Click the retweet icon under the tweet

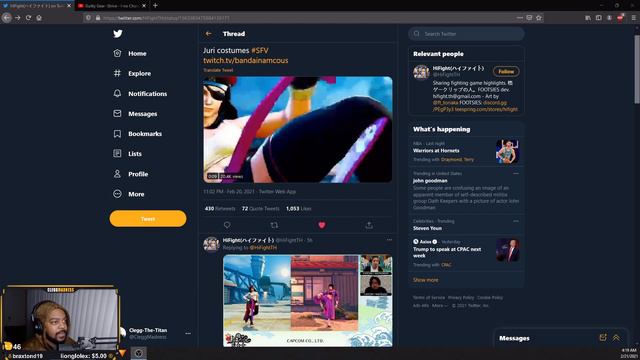point(274,225)
